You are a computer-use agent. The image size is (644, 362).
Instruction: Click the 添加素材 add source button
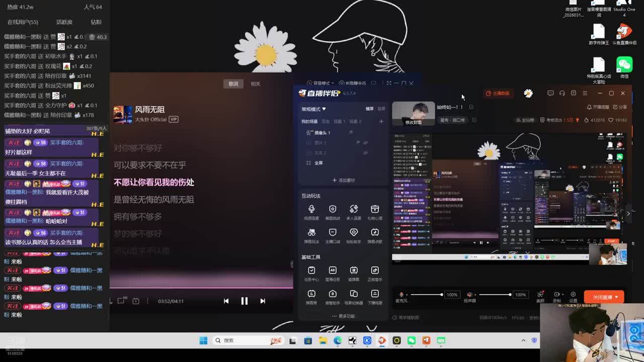click(344, 180)
